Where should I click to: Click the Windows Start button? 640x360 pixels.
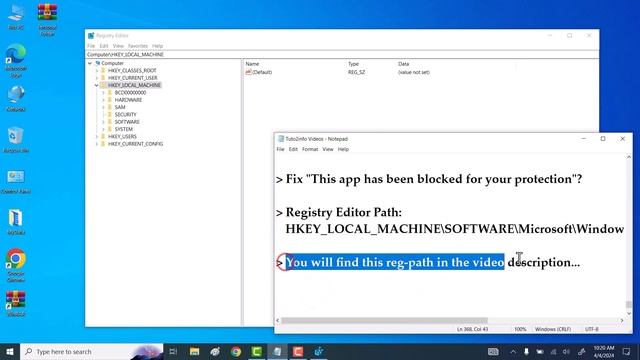[x=10, y=351]
